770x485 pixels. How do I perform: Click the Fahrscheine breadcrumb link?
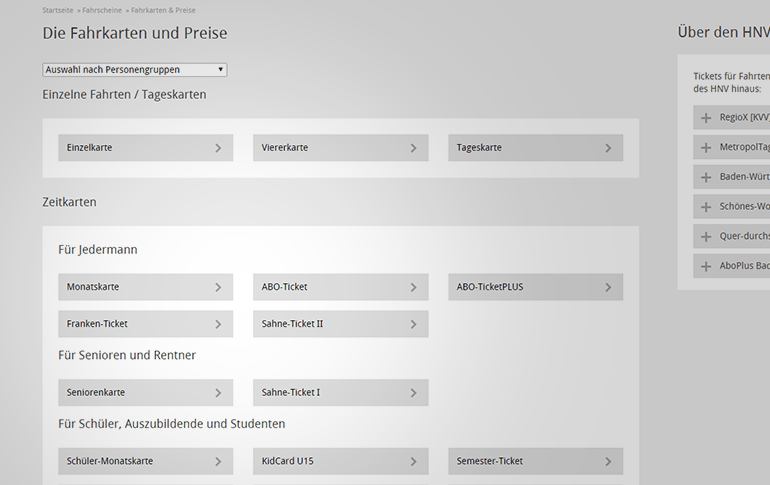102,10
